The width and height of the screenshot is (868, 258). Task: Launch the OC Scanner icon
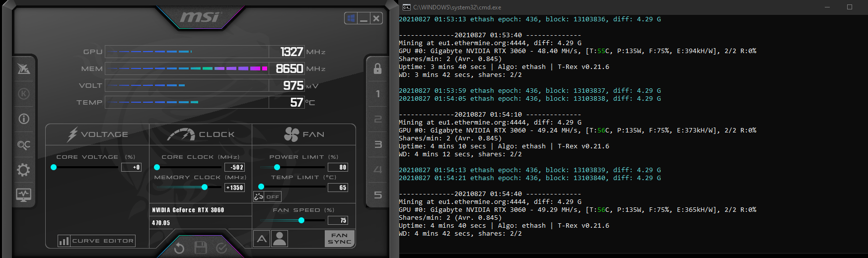(x=24, y=145)
